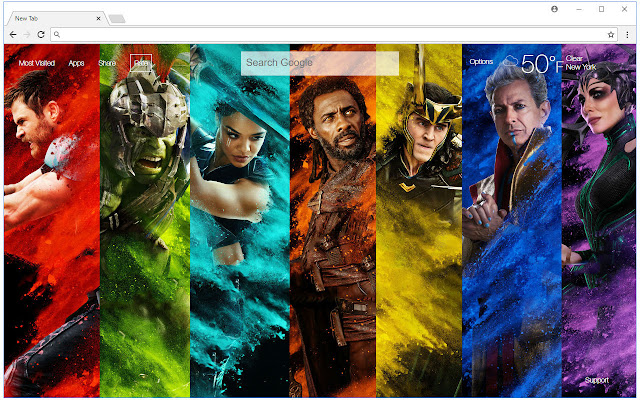The image size is (640, 400).
Task: Select the New Tab tab
Action: tap(56, 18)
